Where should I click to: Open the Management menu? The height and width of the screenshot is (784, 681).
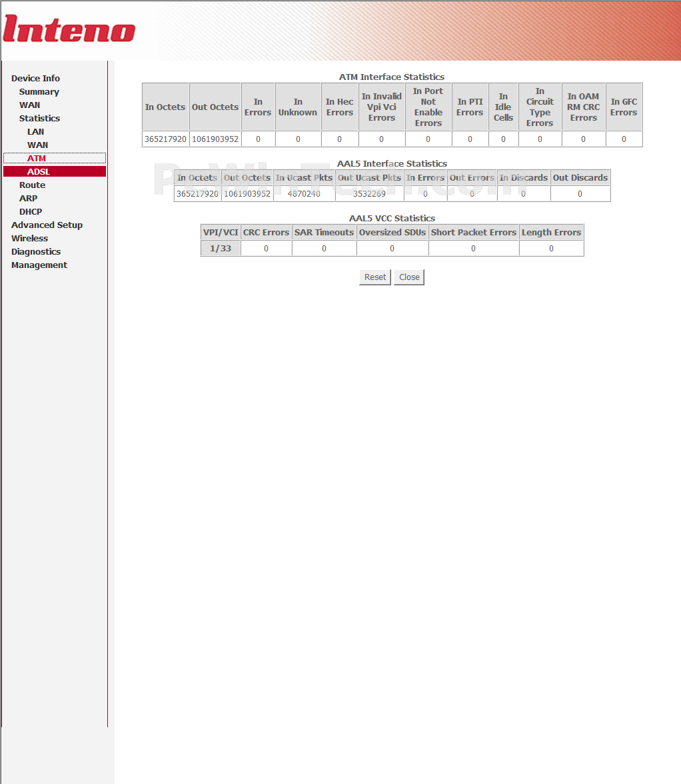click(x=39, y=265)
